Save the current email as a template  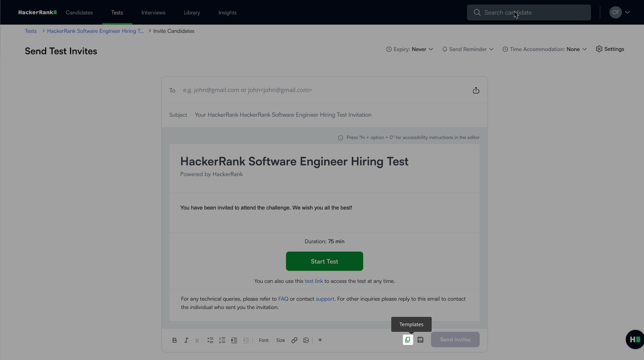420,340
